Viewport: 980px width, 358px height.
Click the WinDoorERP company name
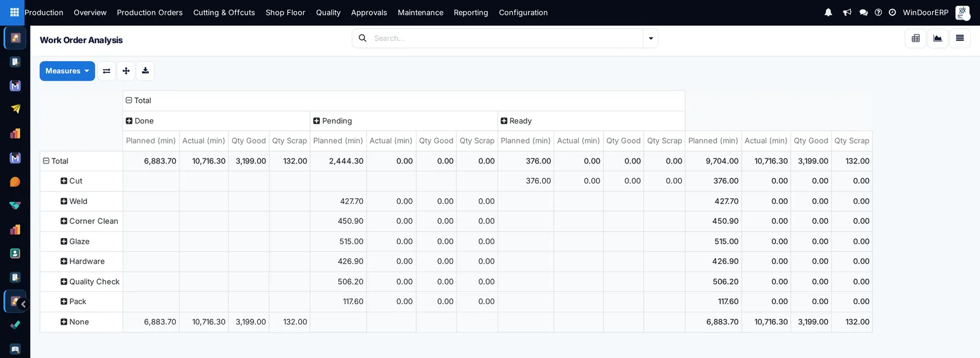925,12
